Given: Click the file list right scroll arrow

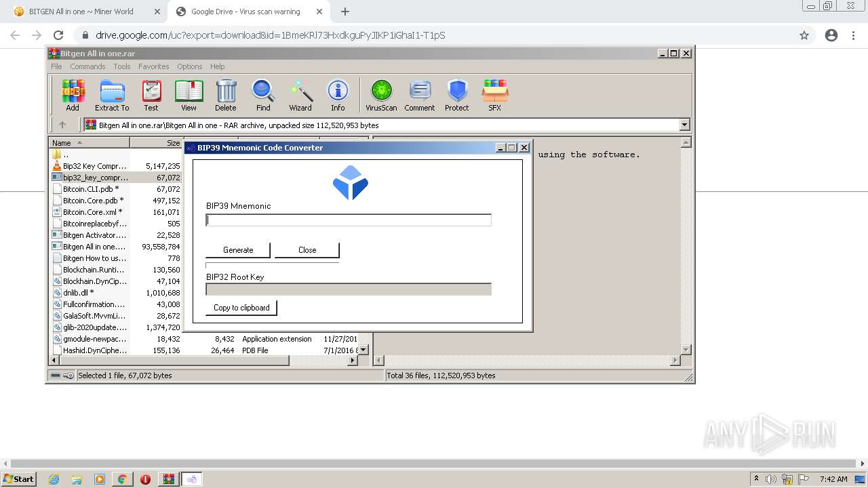Looking at the screenshot, I should 352,361.
